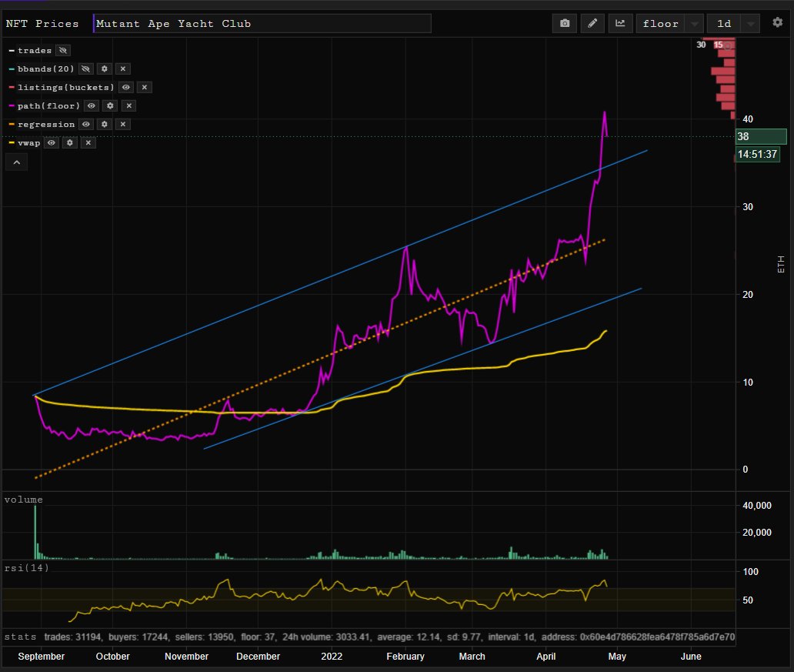Open settings for bbands(20)
Screen dimensions: 794x672
(105, 69)
